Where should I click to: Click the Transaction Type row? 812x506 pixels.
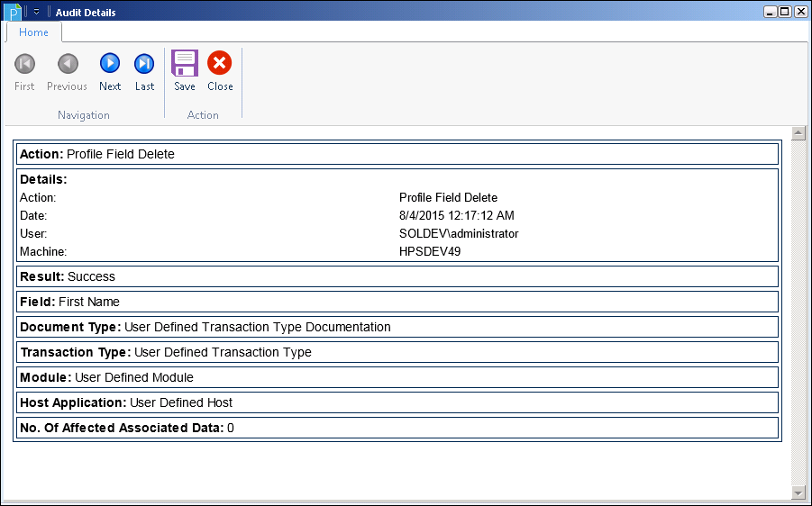click(397, 352)
